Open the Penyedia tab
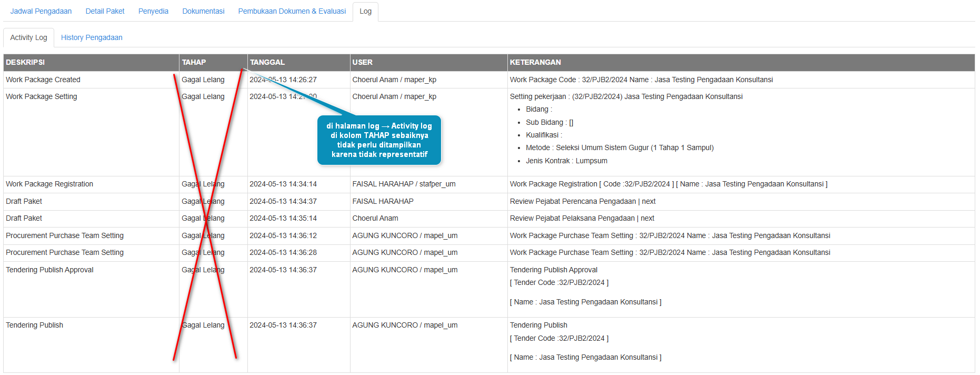The image size is (980, 375). click(x=153, y=11)
